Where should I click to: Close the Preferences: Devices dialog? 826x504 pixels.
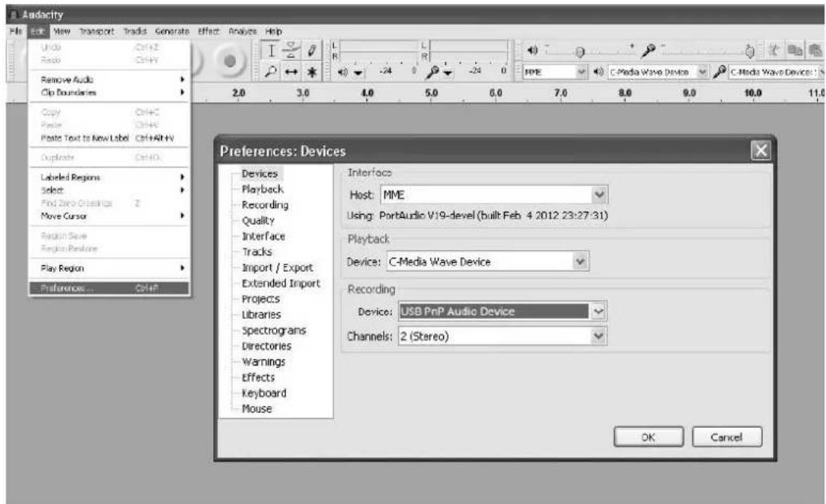coord(761,151)
